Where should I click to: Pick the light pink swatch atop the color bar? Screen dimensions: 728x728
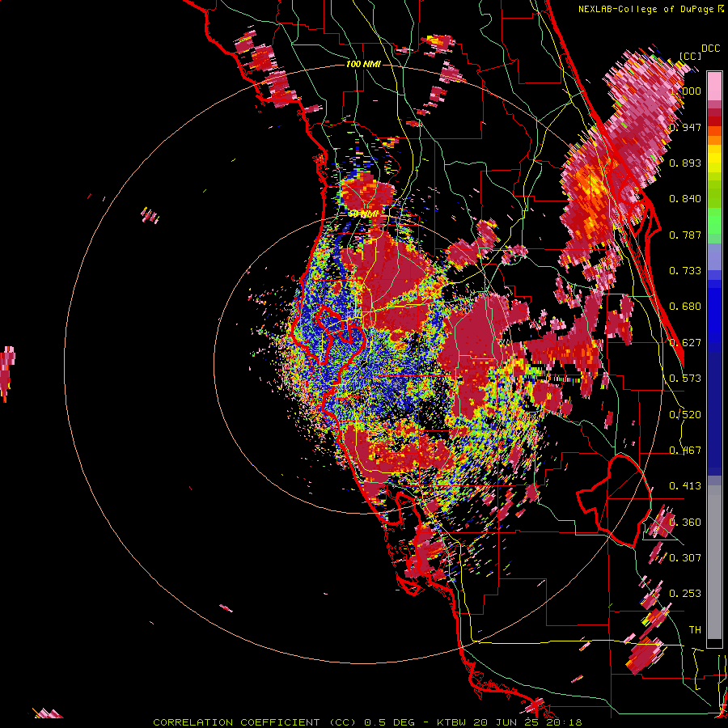tap(714, 86)
